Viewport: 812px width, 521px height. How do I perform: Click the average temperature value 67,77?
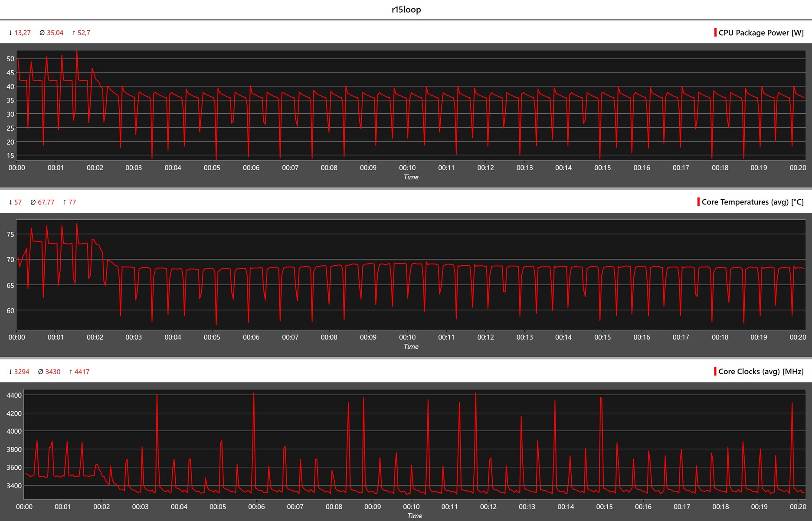point(46,202)
